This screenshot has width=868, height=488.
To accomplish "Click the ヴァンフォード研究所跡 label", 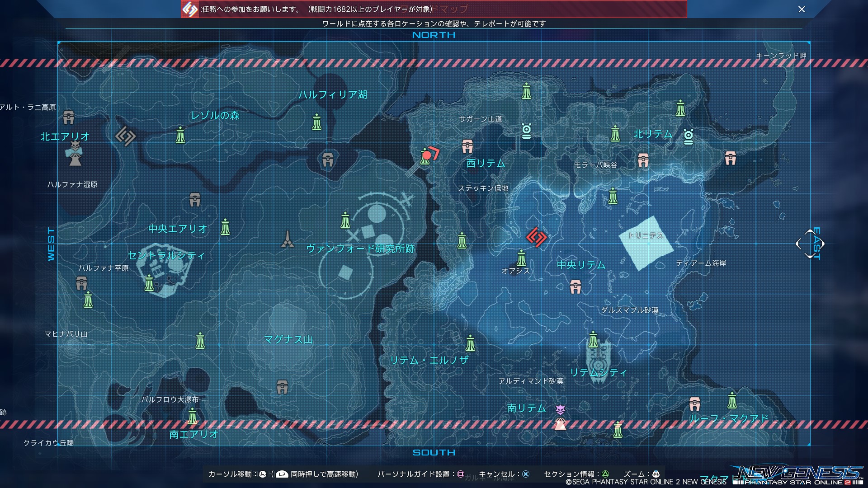I will [x=360, y=249].
